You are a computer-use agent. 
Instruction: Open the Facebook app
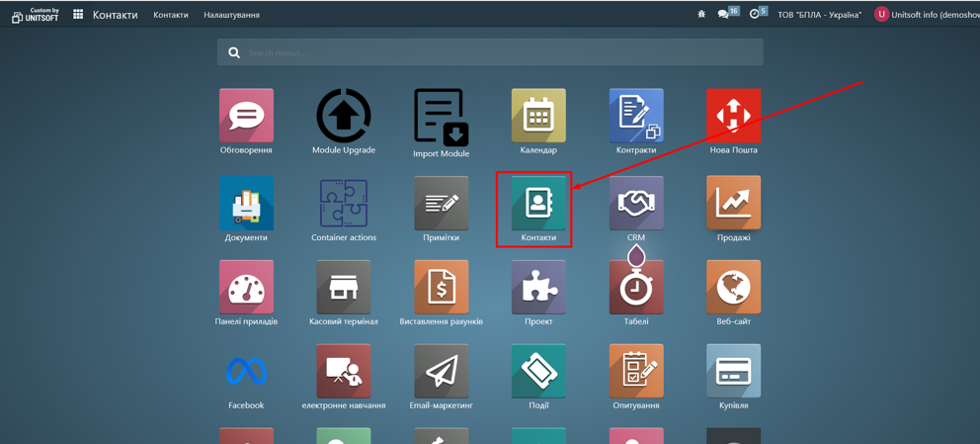tap(246, 371)
